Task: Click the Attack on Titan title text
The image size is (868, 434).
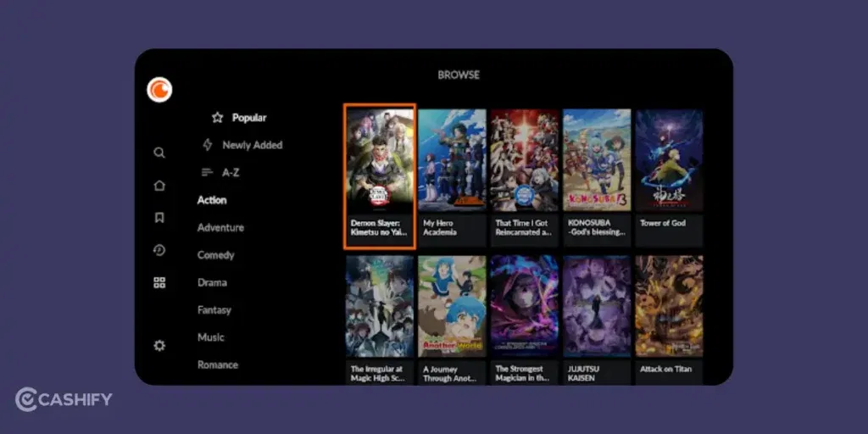Action: point(666,369)
